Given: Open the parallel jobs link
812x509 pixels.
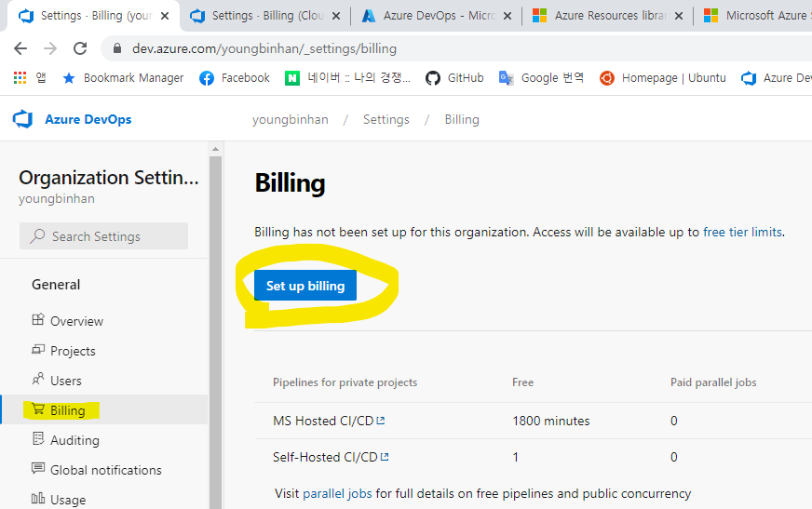Looking at the screenshot, I should 337,493.
